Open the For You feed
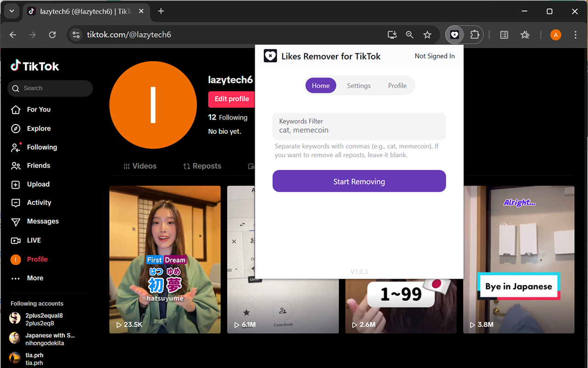This screenshot has height=368, width=588. pos(31,109)
